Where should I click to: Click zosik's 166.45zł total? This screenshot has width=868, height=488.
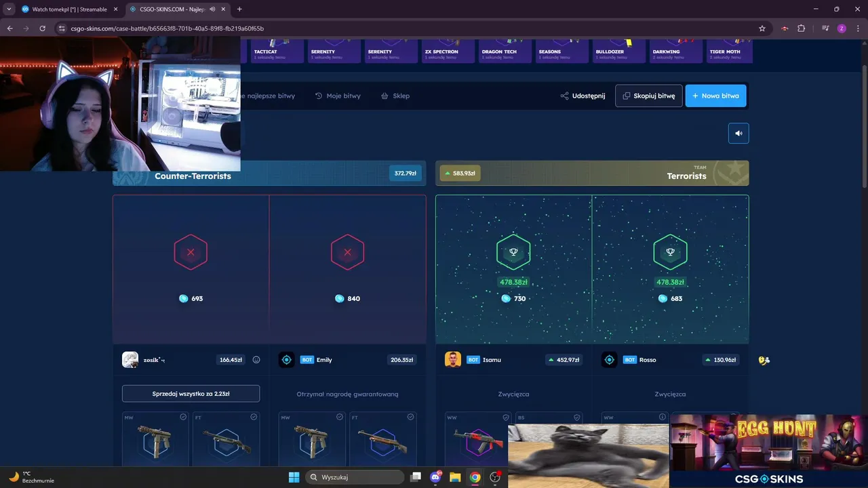point(231,360)
